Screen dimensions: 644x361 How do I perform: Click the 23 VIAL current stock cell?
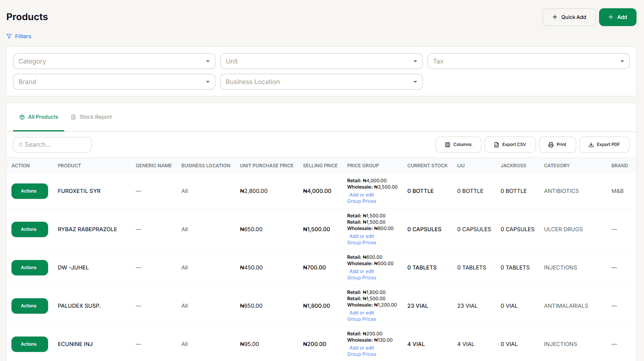(x=418, y=306)
